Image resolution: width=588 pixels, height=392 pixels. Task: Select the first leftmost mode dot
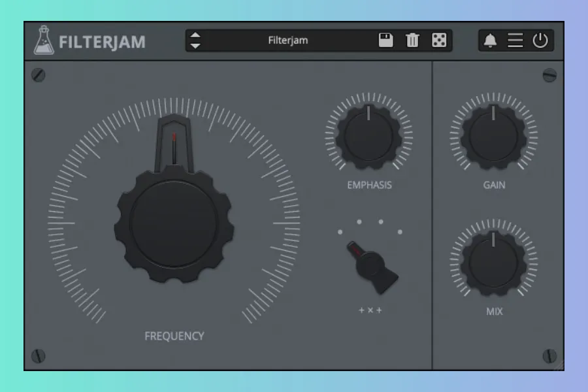(x=340, y=231)
